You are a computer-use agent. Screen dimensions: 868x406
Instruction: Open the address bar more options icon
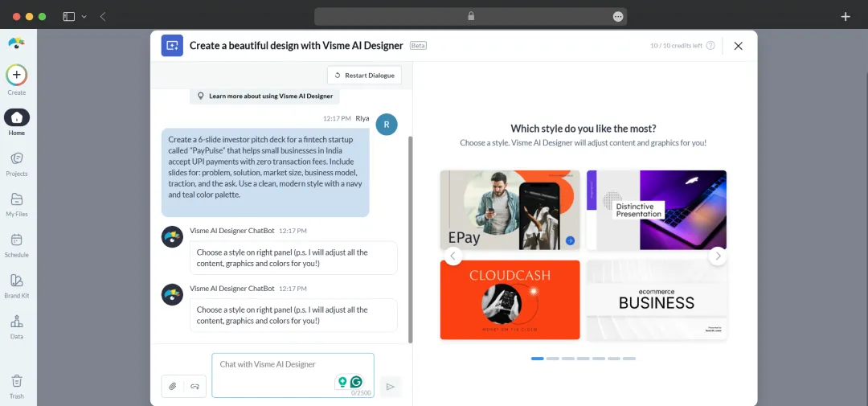tap(618, 17)
